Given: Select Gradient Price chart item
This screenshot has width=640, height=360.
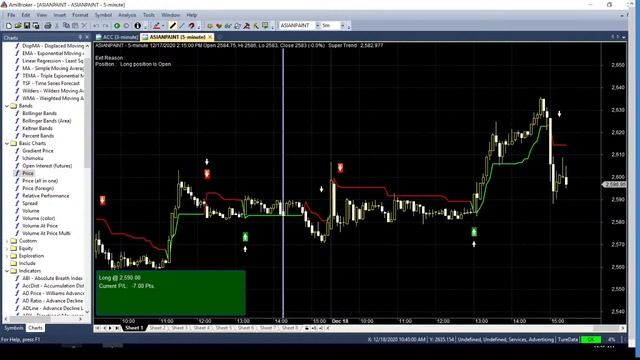Looking at the screenshot, I should [x=38, y=151].
